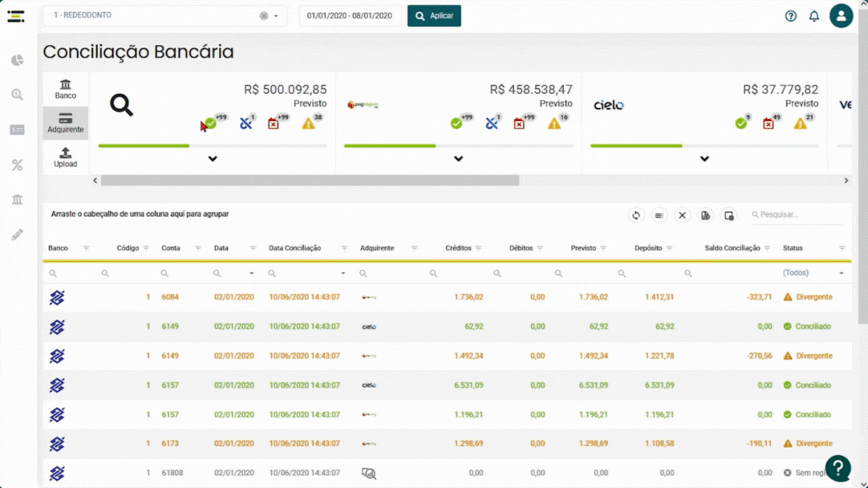This screenshot has height=488, width=868.
Task: Click the bank logo in row 6084
Action: point(56,298)
